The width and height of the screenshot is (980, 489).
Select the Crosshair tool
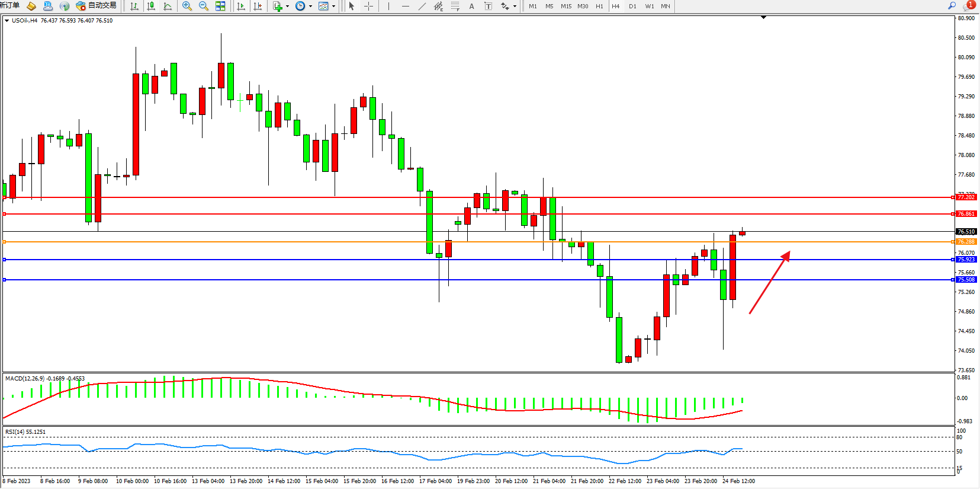[368, 6]
